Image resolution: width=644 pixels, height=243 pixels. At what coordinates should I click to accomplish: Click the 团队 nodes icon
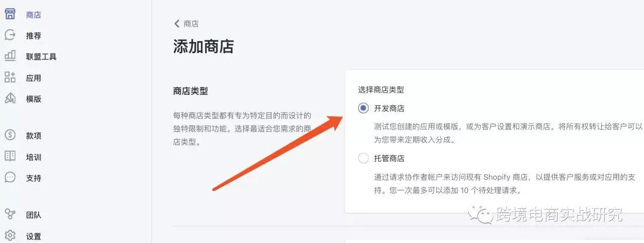pos(10,214)
